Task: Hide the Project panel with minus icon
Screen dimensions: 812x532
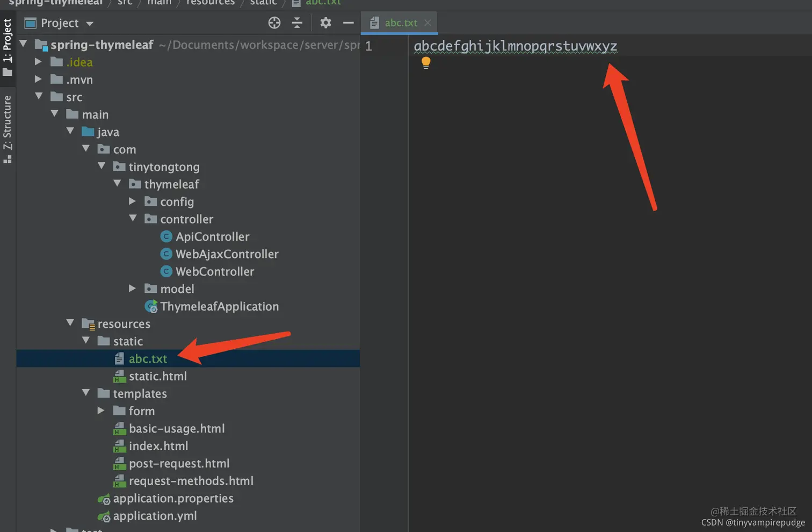Action: (348, 23)
